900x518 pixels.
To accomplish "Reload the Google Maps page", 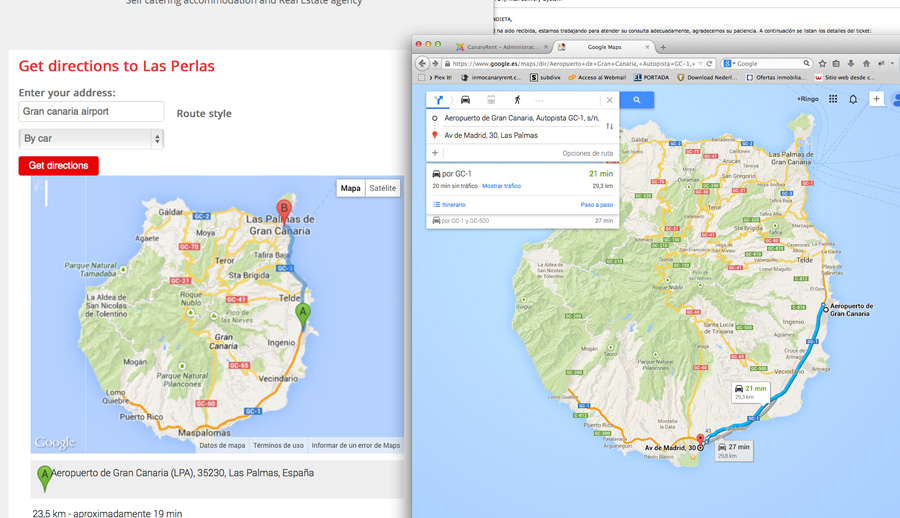I will (709, 63).
